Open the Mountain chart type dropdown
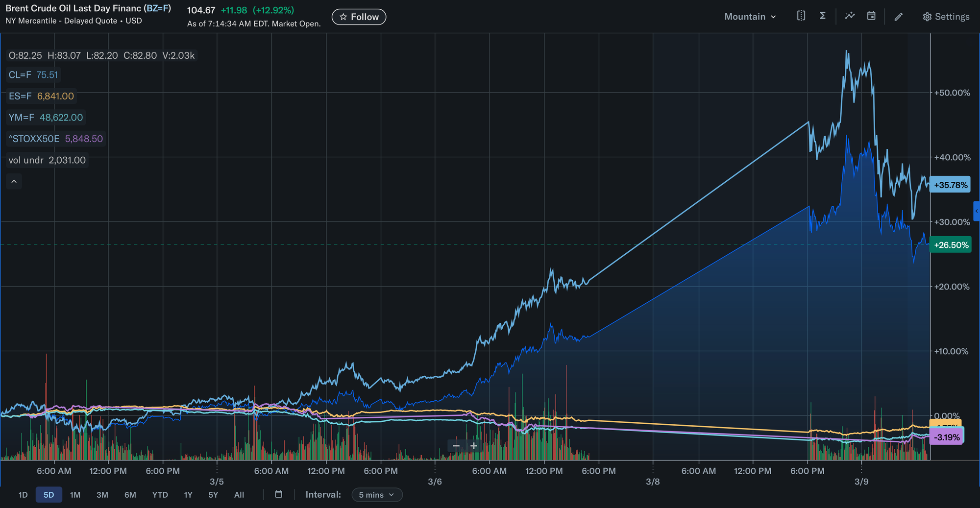Viewport: 980px width, 508px height. click(x=750, y=17)
